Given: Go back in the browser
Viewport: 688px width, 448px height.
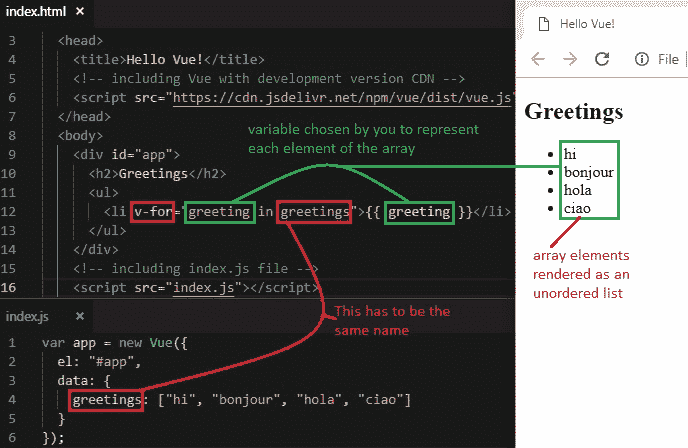Looking at the screenshot, I should click(538, 59).
